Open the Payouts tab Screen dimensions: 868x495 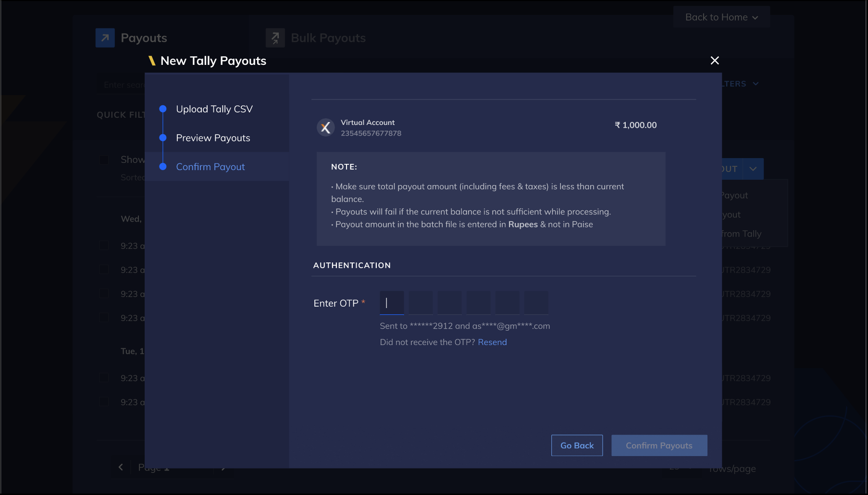tap(132, 38)
